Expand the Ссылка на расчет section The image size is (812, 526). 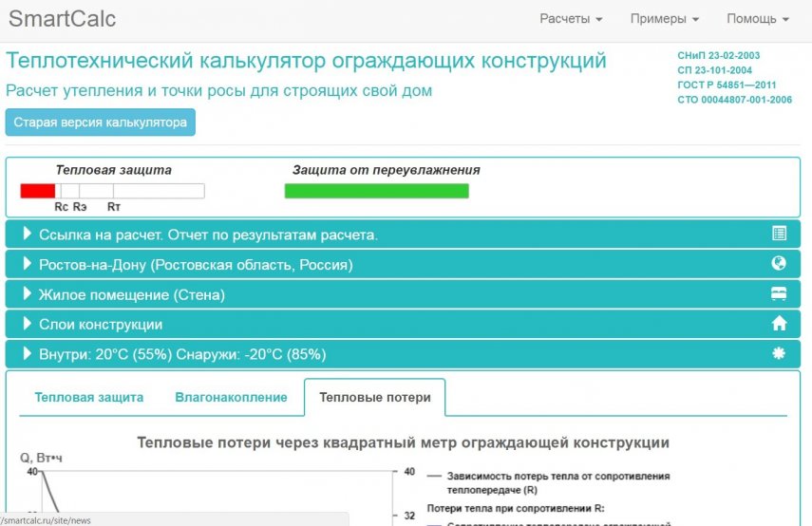click(x=208, y=235)
